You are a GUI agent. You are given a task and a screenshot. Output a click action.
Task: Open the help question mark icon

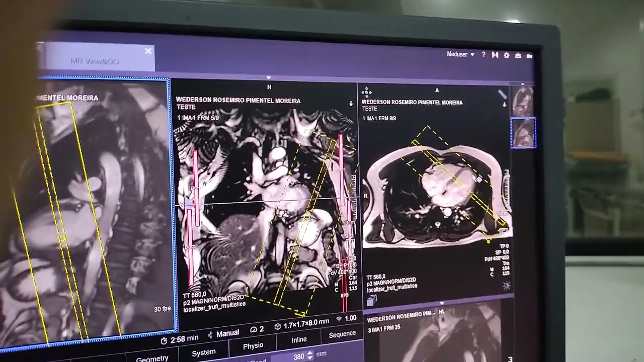tap(483, 54)
